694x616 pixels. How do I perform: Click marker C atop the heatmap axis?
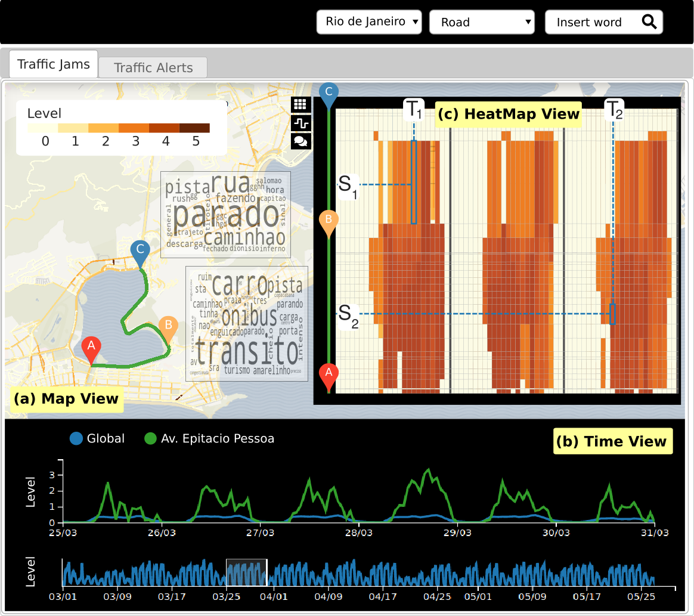[x=329, y=94]
